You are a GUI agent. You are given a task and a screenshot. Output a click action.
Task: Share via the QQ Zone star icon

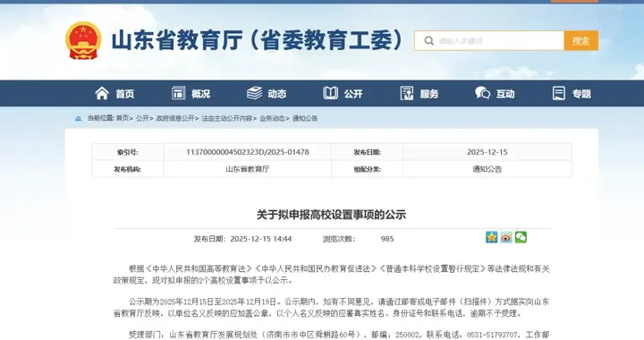pos(491,237)
